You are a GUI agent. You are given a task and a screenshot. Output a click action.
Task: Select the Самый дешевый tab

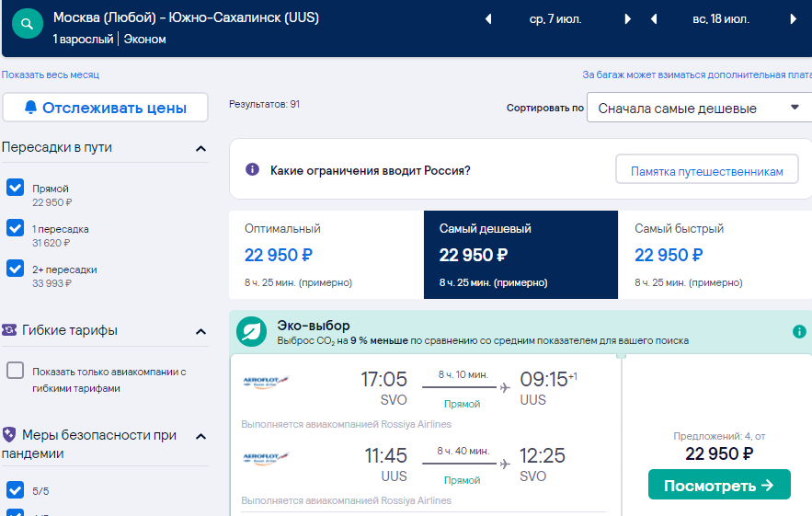coord(520,255)
